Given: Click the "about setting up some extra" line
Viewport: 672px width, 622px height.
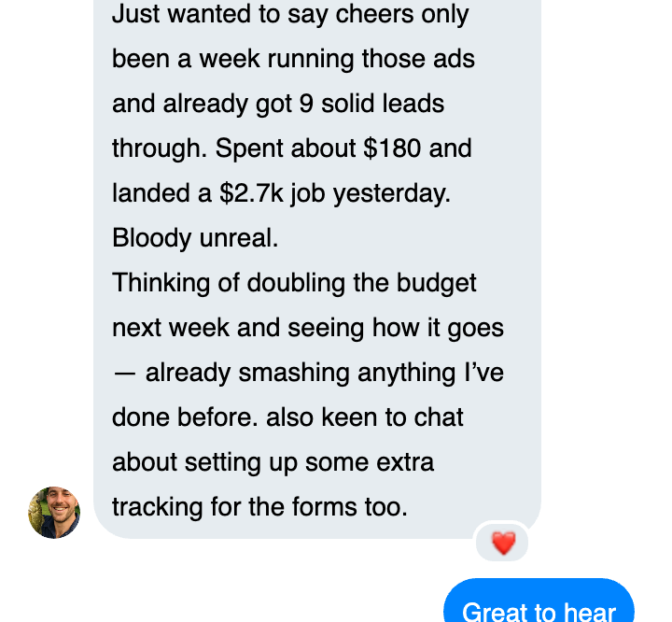Looking at the screenshot, I should point(273,462).
